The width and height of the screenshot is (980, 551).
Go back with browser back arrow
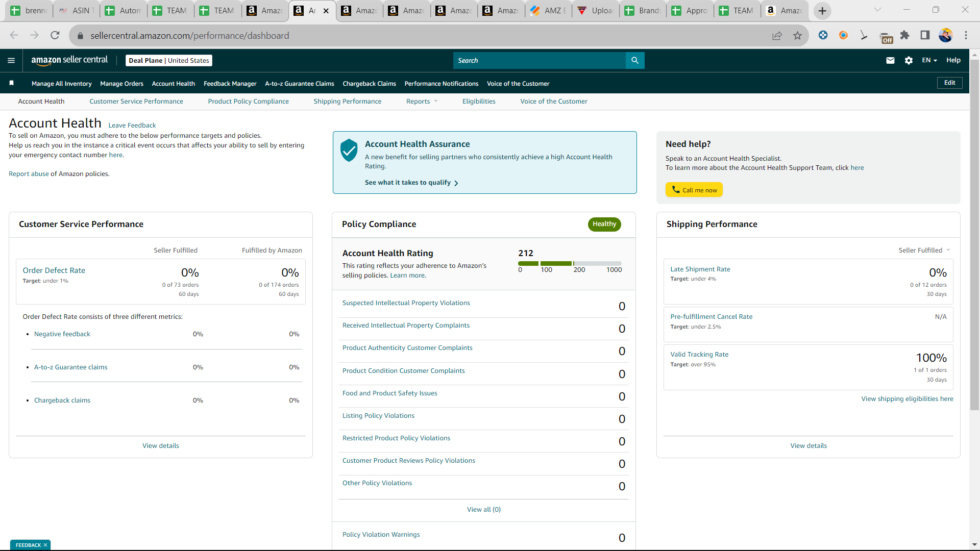pos(14,35)
